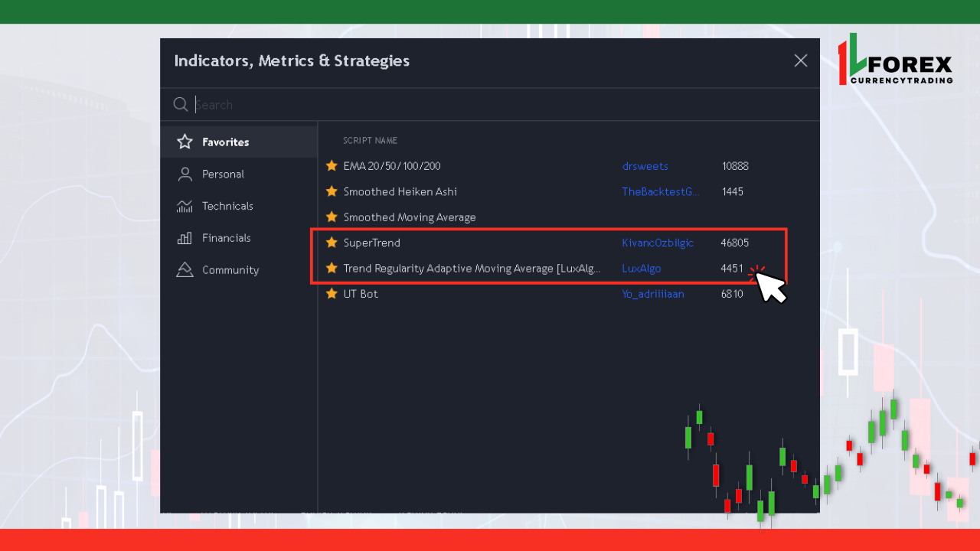Close the Indicators, Metrics & Strategies dialog

(x=801, y=60)
